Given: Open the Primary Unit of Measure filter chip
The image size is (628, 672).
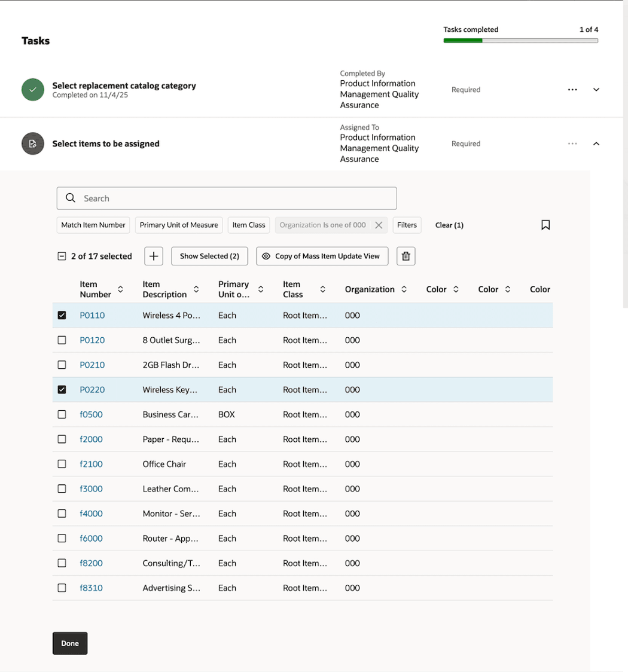Looking at the screenshot, I should coord(179,225).
